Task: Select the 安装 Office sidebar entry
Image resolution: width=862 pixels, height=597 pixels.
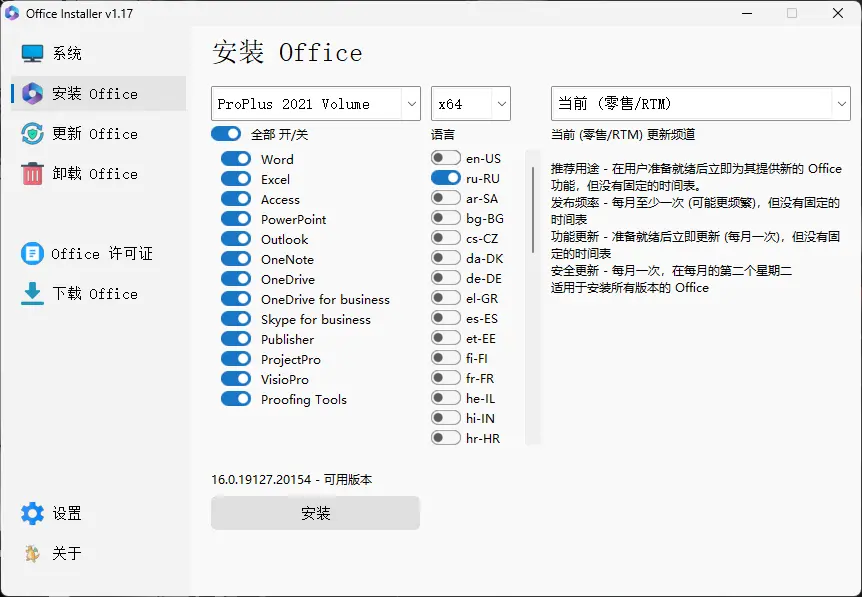Action: [99, 93]
